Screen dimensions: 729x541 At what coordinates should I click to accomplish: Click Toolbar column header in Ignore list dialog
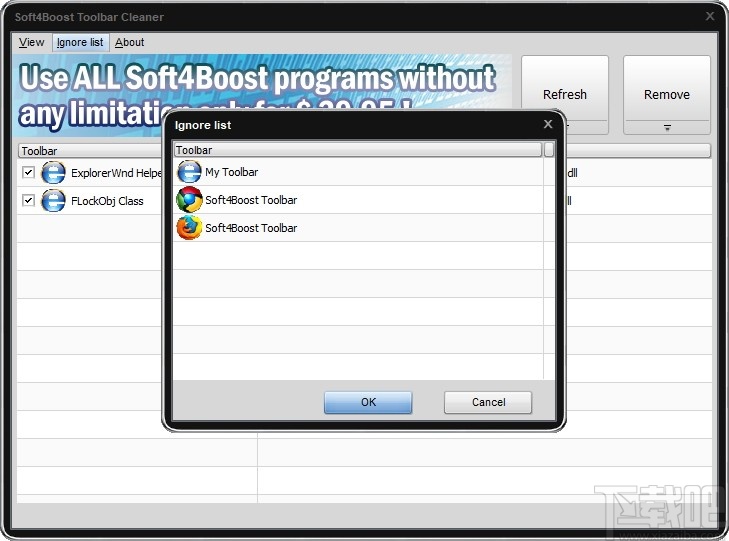point(358,150)
